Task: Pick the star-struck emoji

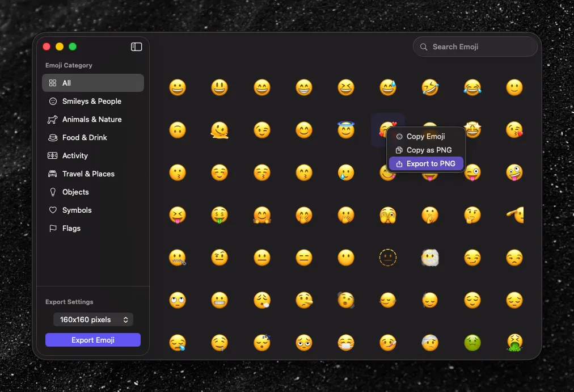Action: (x=472, y=130)
